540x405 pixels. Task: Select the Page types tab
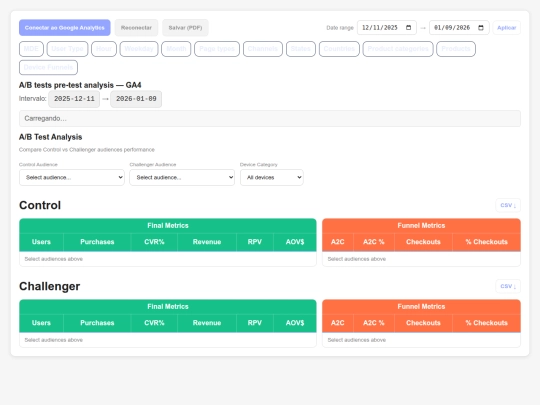click(217, 49)
